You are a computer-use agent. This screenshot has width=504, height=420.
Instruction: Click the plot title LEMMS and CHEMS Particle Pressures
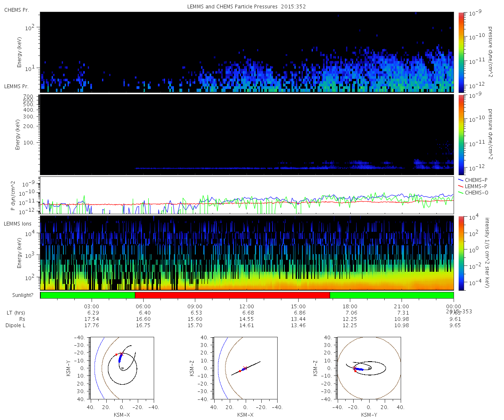[x=247, y=7]
